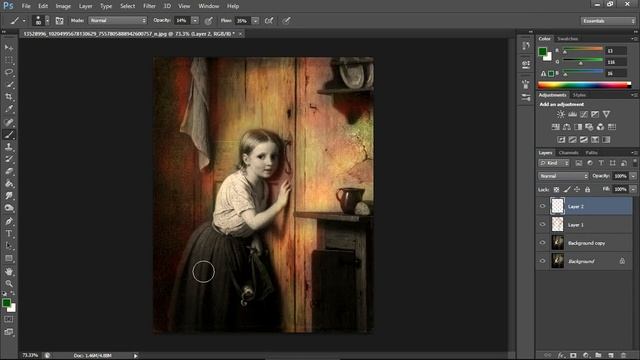This screenshot has height=360, width=640.
Task: Select the Lasso tool
Action: point(9,72)
